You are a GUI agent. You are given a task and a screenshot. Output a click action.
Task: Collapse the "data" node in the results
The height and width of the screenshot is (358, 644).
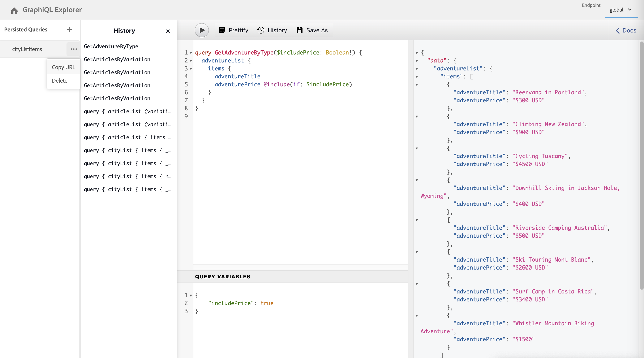(417, 61)
